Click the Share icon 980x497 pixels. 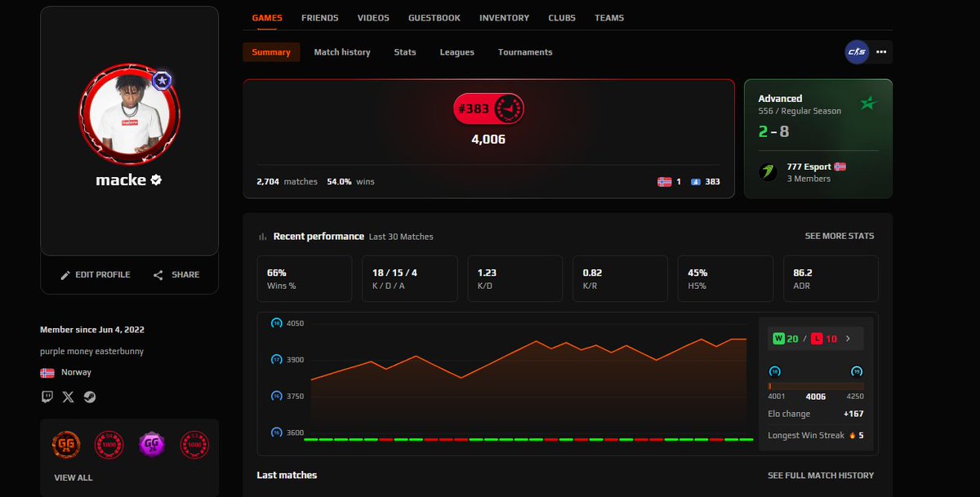(x=158, y=275)
